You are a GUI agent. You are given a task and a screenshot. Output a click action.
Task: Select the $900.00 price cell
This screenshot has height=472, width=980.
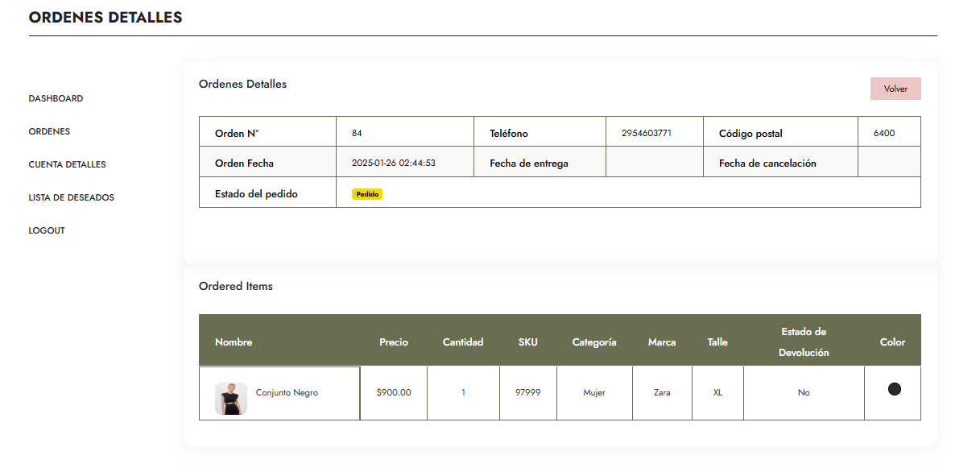point(394,393)
